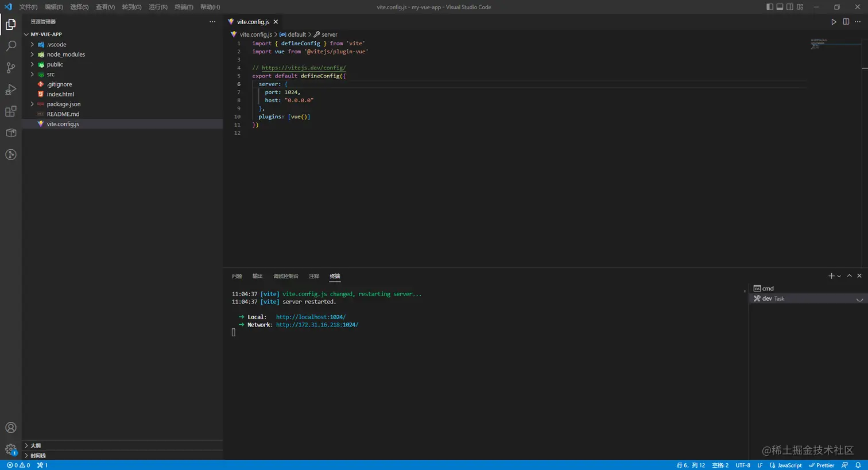Screen dimensions: 868x470
Task: Toggle bottom panel visibility
Action: pyautogui.click(x=780, y=7)
